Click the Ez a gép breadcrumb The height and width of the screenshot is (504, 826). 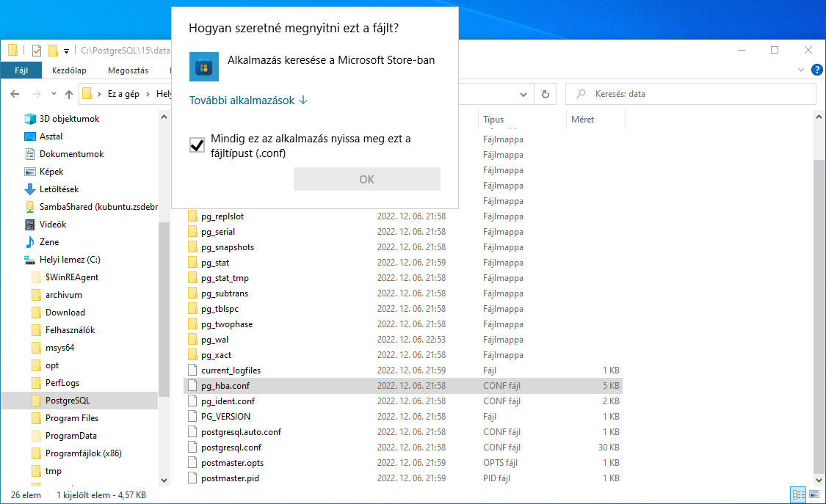(123, 94)
